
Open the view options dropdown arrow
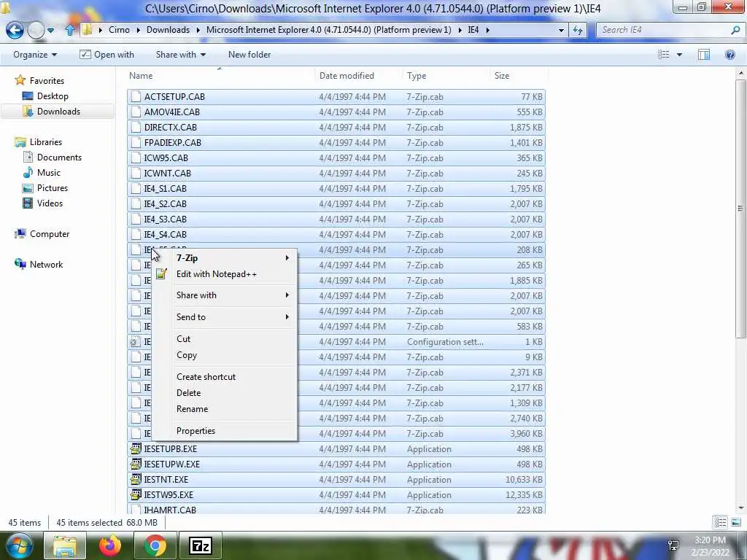pyautogui.click(x=679, y=55)
